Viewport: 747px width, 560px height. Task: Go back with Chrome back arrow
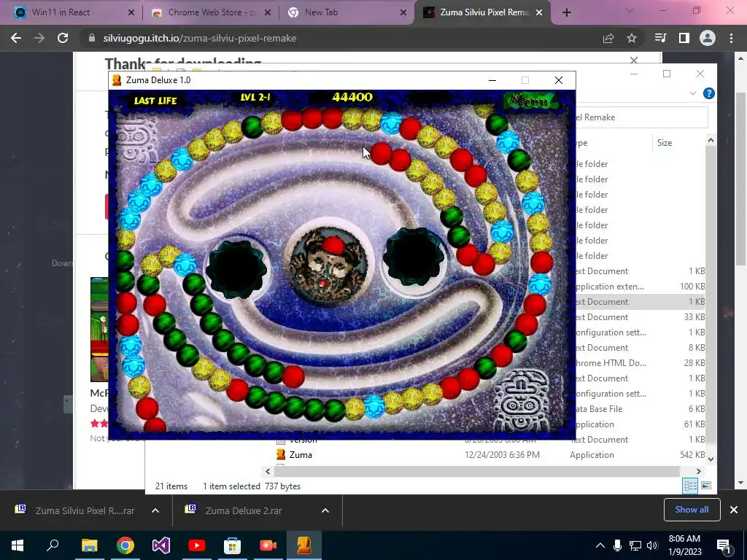[16, 38]
